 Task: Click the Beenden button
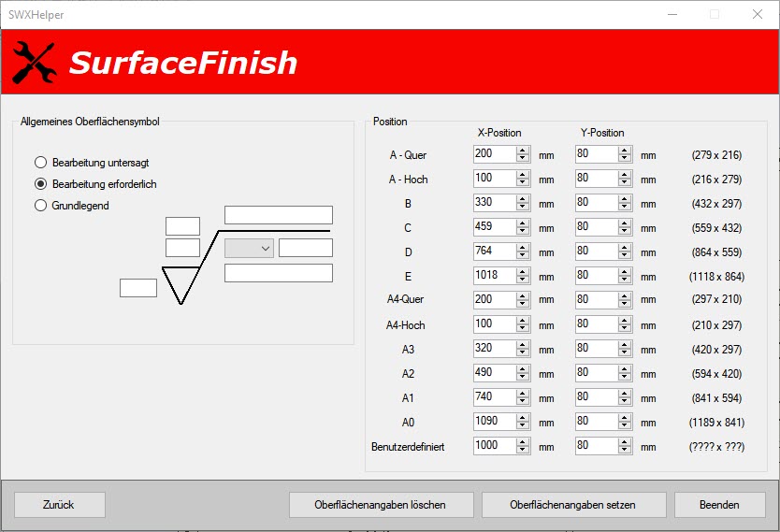tap(720, 505)
